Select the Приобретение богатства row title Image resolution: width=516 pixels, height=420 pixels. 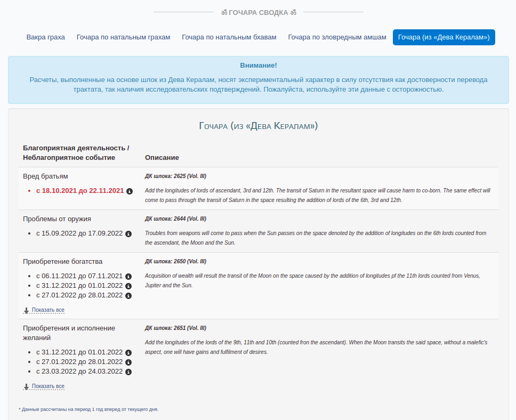(x=63, y=262)
